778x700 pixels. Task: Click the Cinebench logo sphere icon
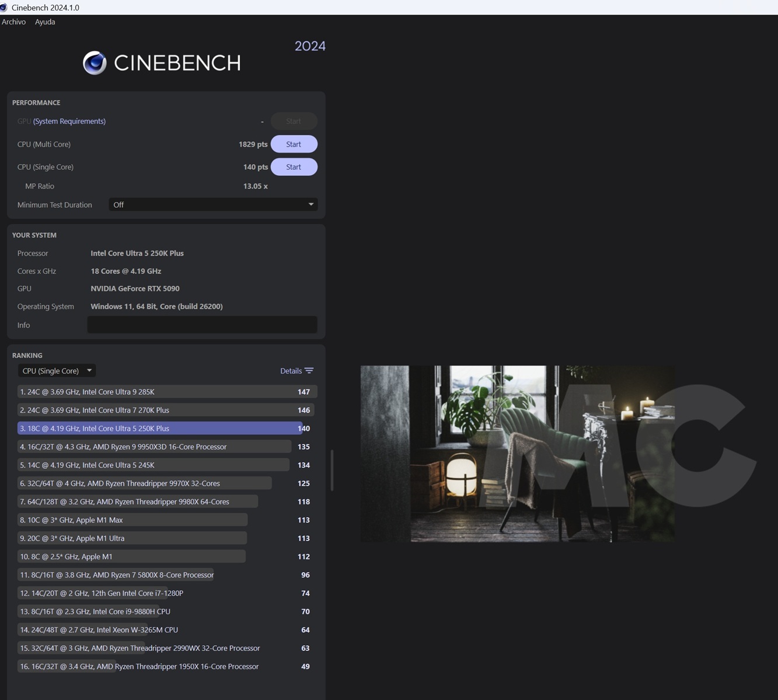[95, 63]
